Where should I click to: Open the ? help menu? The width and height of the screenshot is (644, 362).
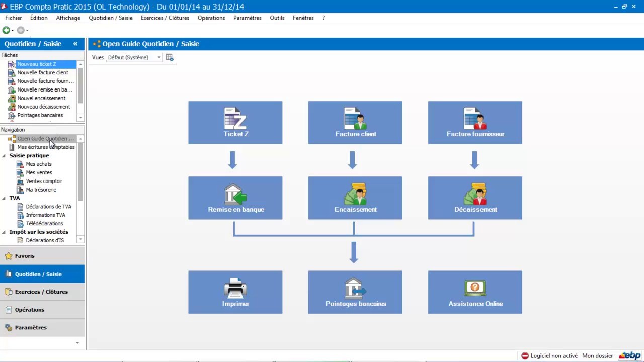point(324,18)
